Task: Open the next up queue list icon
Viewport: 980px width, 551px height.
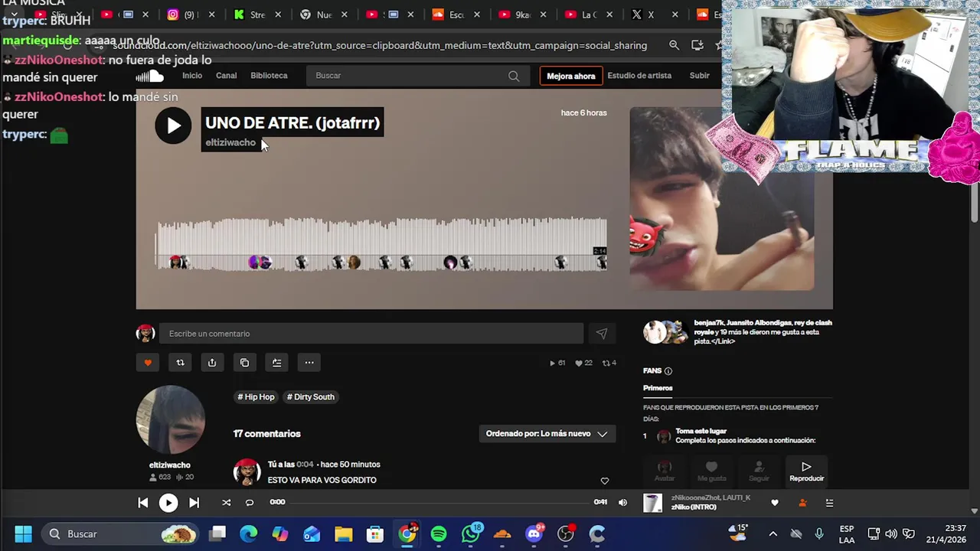Action: click(829, 503)
